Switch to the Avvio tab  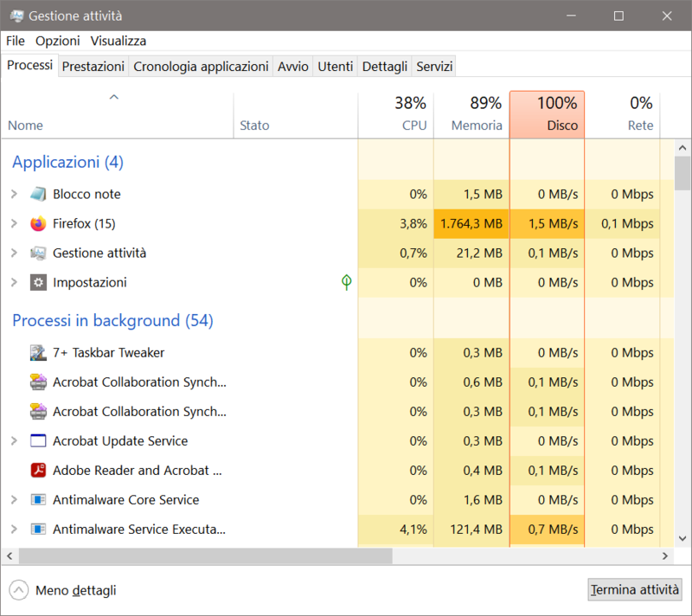pos(293,67)
